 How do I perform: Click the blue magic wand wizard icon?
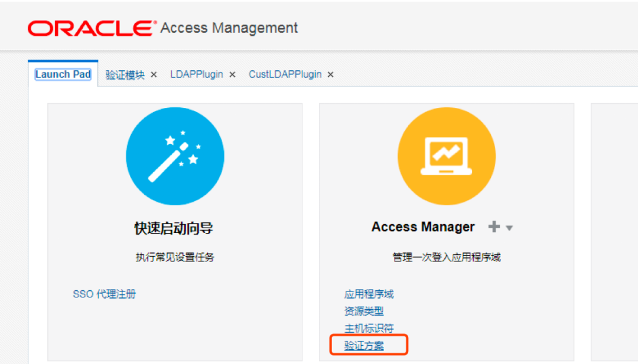coord(175,156)
